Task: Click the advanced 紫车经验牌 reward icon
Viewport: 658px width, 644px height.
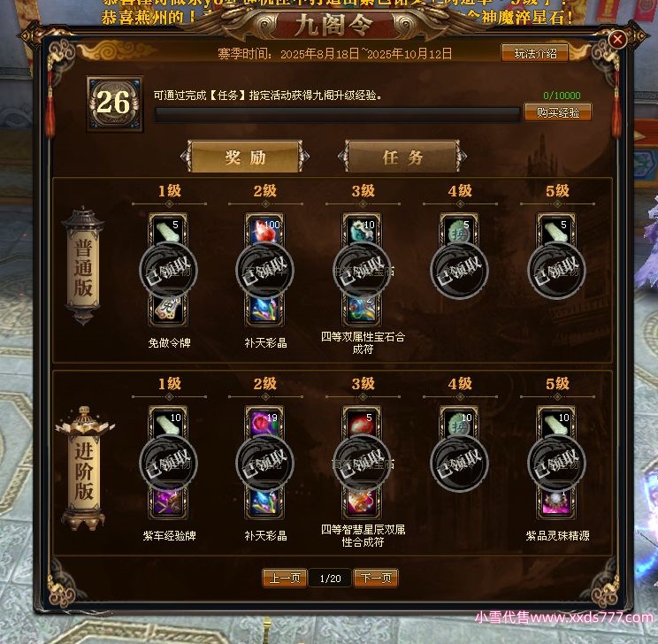Action: pos(168,502)
